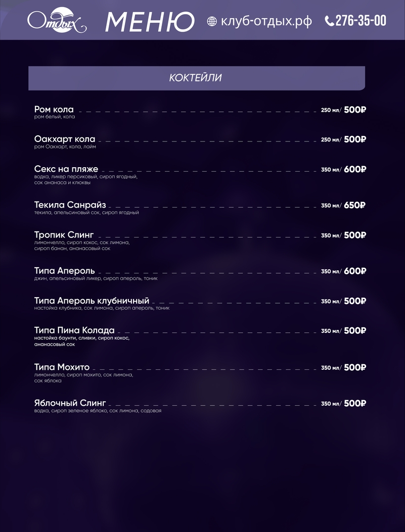Click the МЕНЮ header title
405x532 pixels.
coord(150,22)
